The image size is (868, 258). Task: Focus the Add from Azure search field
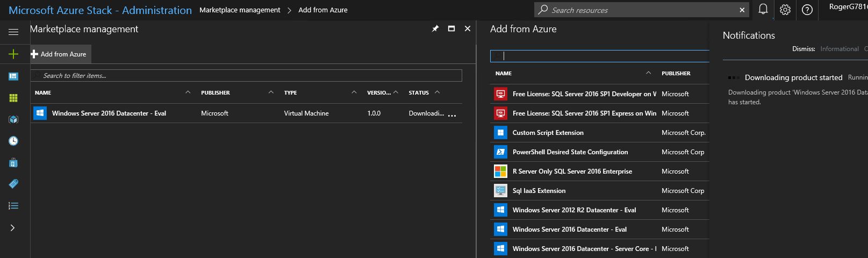point(600,56)
